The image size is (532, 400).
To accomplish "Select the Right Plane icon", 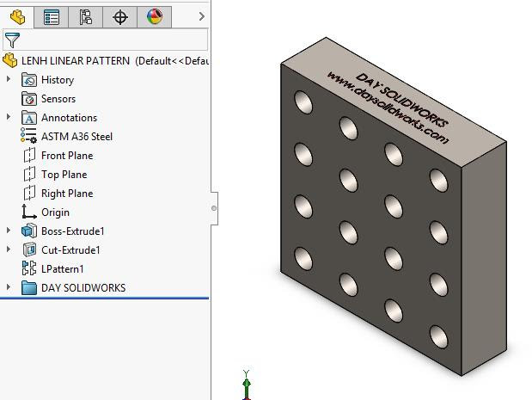I will [29, 194].
